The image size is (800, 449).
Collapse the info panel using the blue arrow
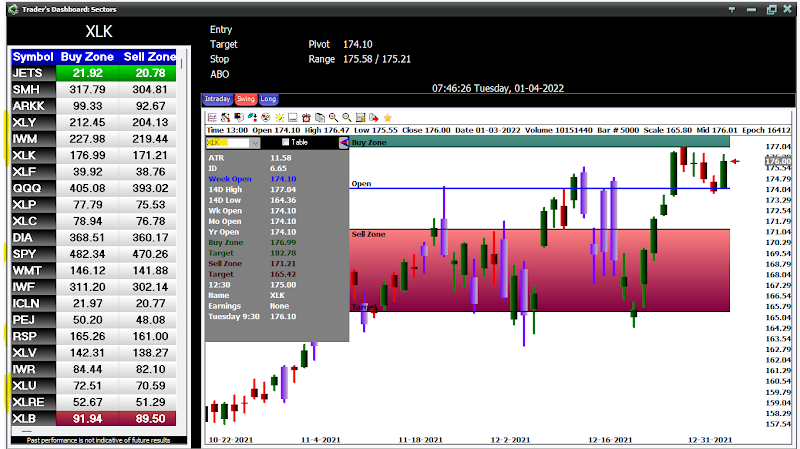click(x=344, y=143)
